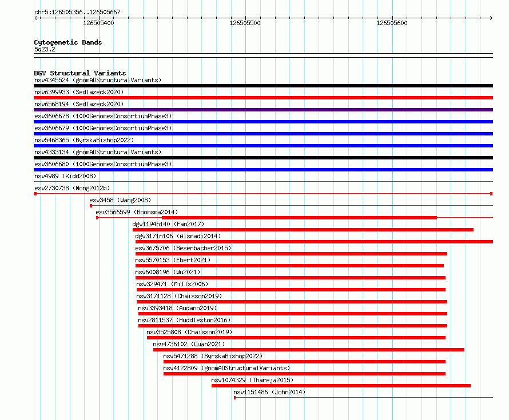Screen dimensions: 509x420
Task: Click the red bar under dgv1194n140
Action: pyautogui.click(x=303, y=230)
